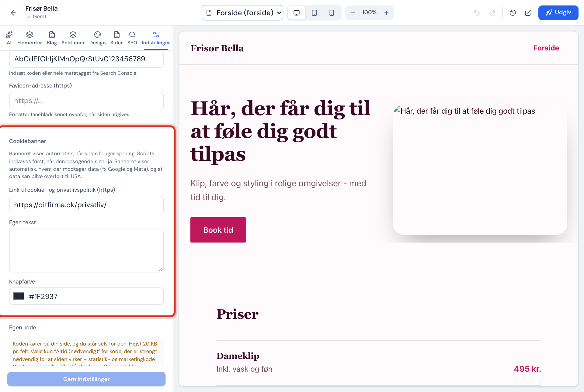Screen dimensions: 584x392
Task: Open the Knapfarve color swatch picker
Action: coord(19,296)
